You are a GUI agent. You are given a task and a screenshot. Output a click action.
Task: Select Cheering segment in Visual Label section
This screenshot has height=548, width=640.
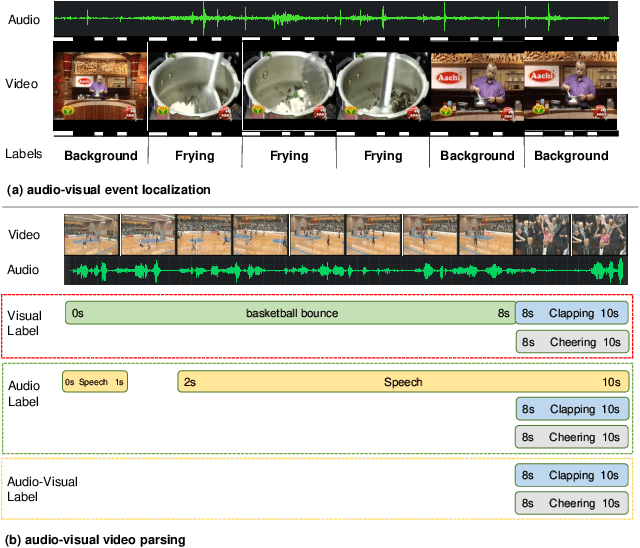[572, 342]
